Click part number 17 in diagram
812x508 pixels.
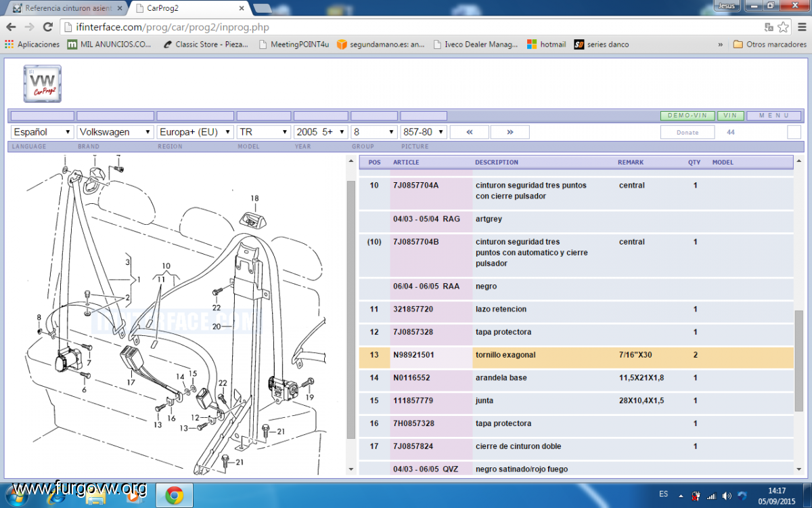[131, 383]
